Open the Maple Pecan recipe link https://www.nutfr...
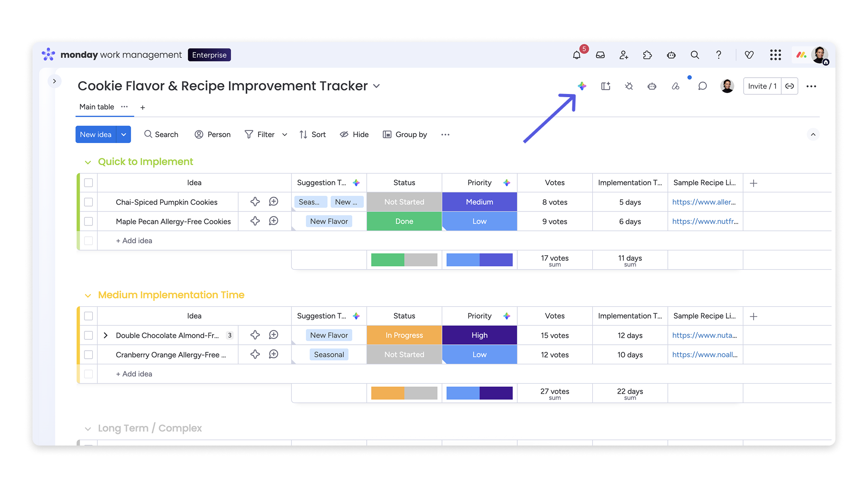 (705, 221)
